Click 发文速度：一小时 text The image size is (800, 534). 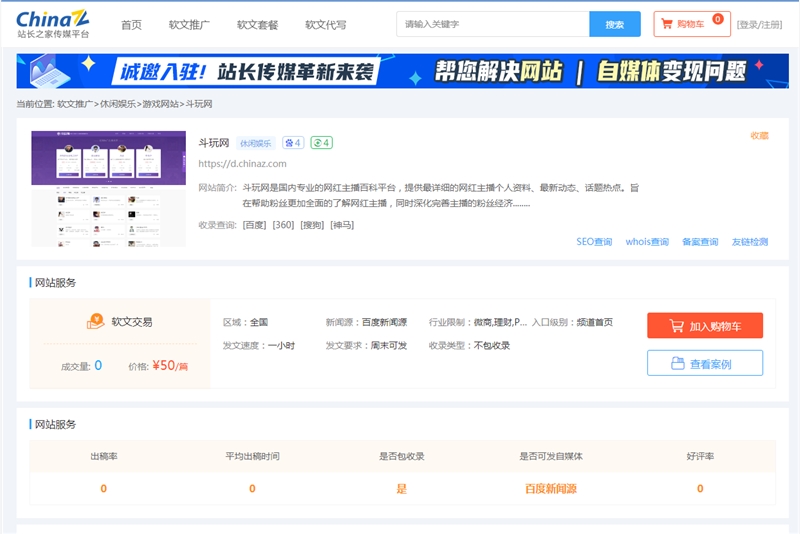259,346
